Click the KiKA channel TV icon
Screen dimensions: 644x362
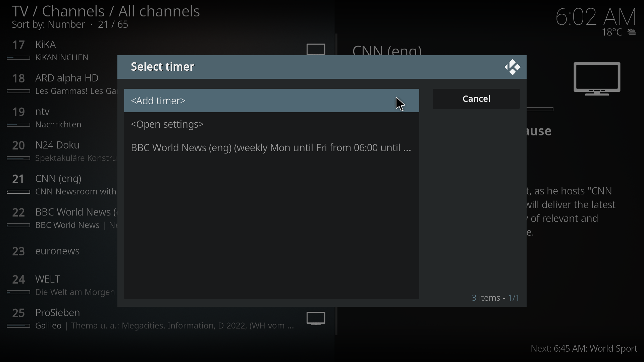point(316,50)
